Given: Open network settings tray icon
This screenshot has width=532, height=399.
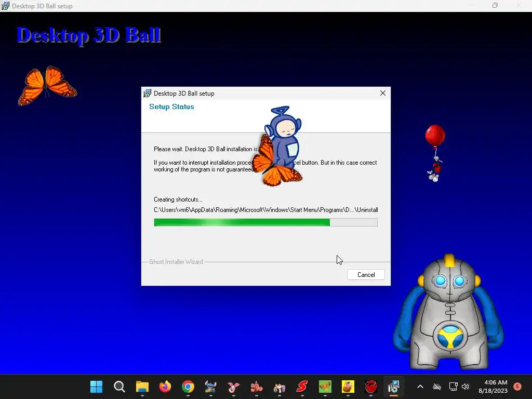Looking at the screenshot, I should click(x=453, y=387).
